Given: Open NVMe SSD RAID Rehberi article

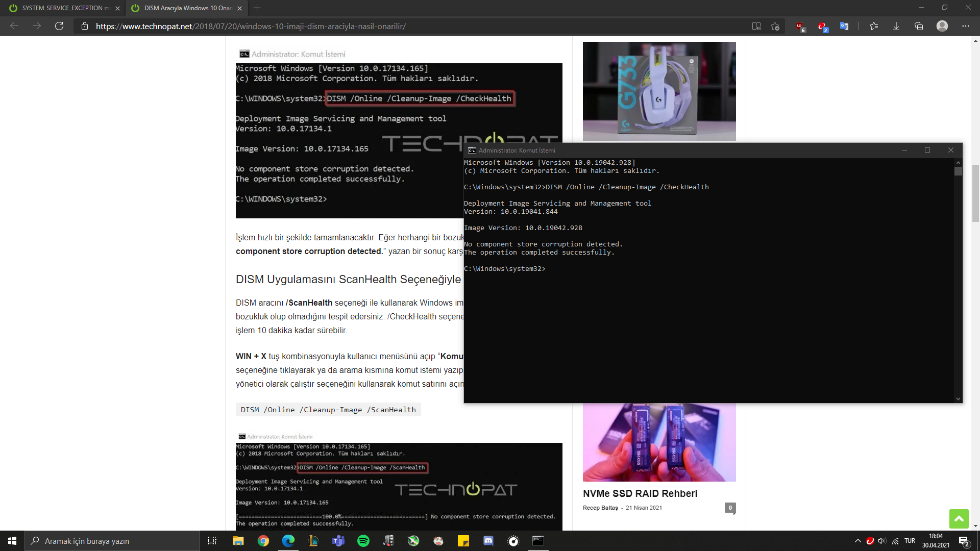Looking at the screenshot, I should point(640,493).
